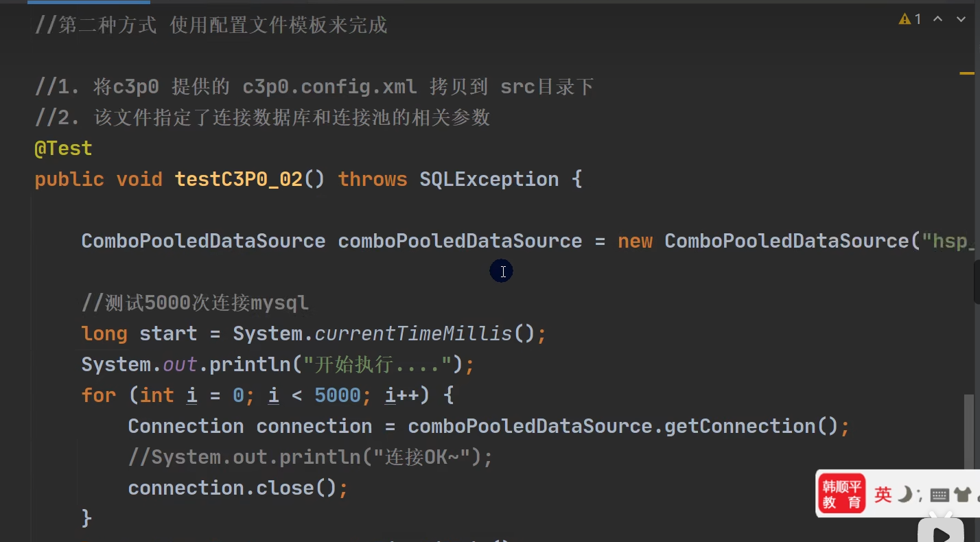Open the IME soft keyboard icon
The image size is (980, 542).
click(940, 495)
